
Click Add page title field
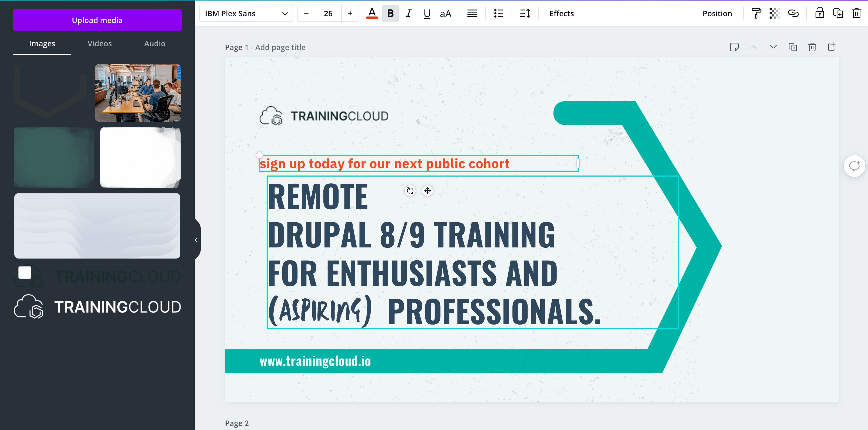[280, 48]
